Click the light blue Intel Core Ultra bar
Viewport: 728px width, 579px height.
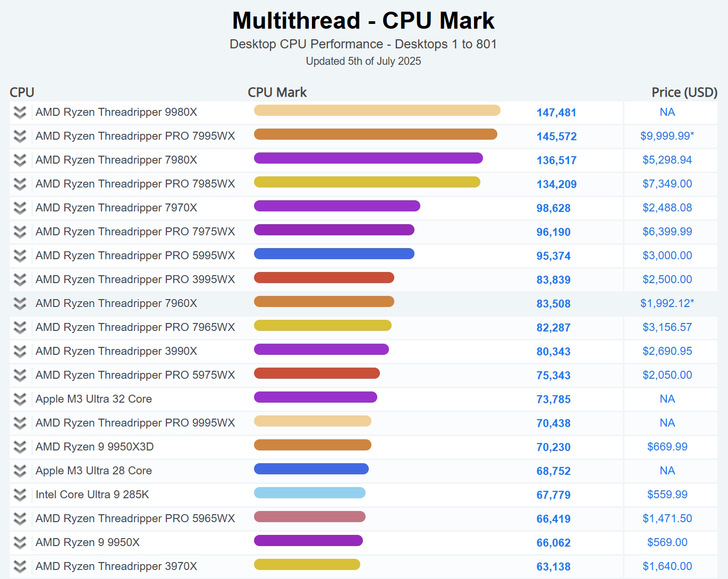(310, 492)
